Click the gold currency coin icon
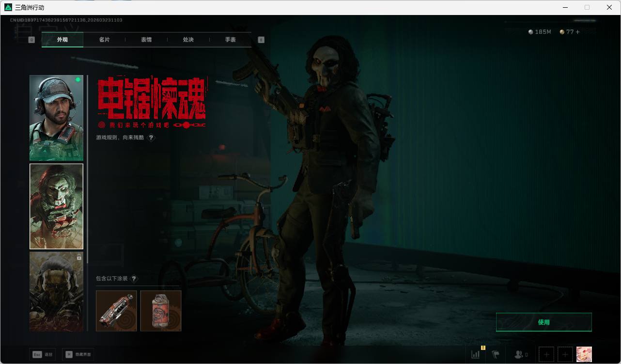The height and width of the screenshot is (364, 621). click(x=562, y=32)
